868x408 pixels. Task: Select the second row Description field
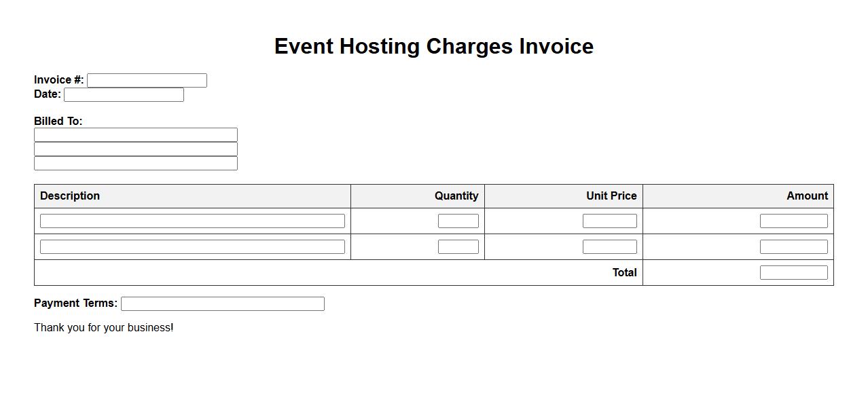coord(192,246)
